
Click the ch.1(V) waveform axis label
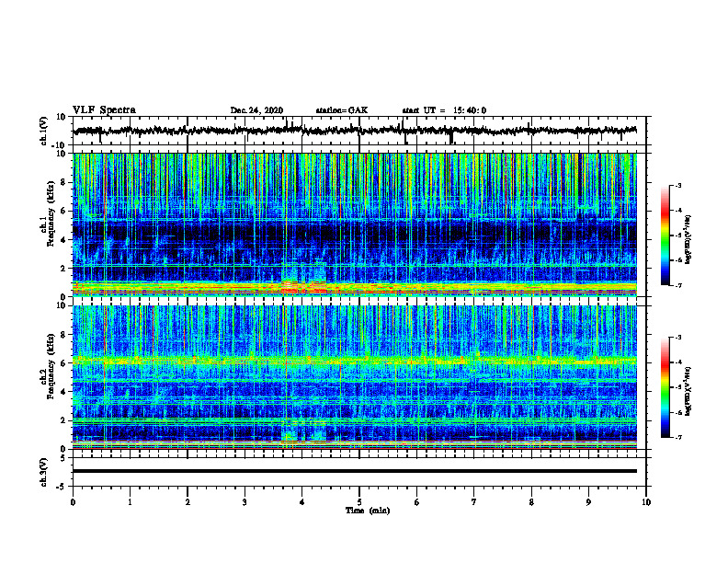tap(43, 131)
